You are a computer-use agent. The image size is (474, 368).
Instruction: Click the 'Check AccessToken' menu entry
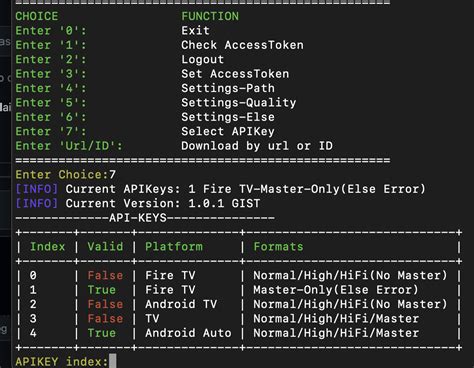tap(242, 45)
